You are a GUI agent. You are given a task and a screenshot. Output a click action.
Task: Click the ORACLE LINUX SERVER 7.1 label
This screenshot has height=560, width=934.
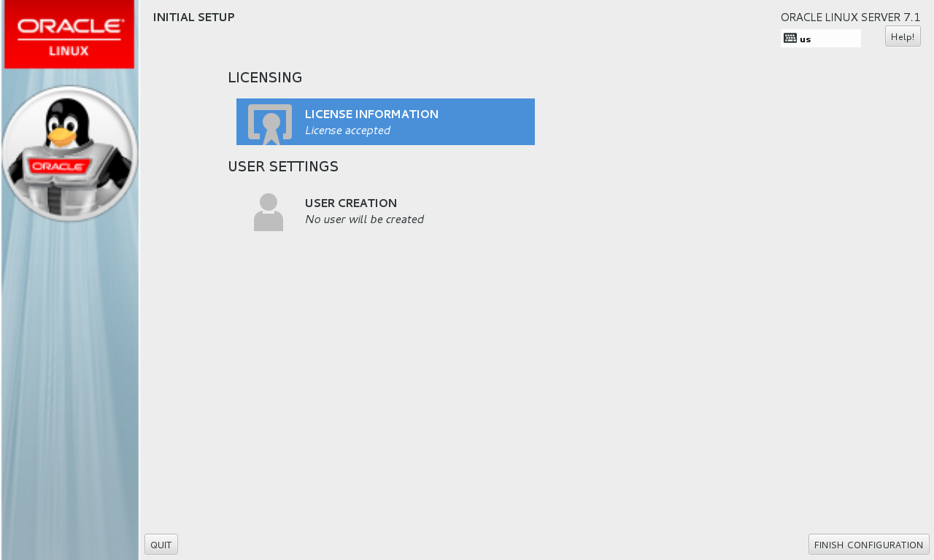(851, 17)
